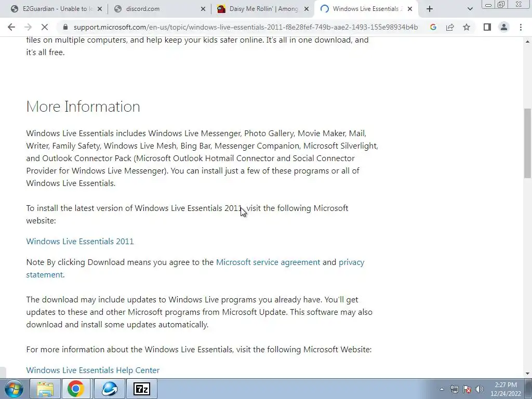Select the Windows Live Essentials tab

tap(366, 9)
